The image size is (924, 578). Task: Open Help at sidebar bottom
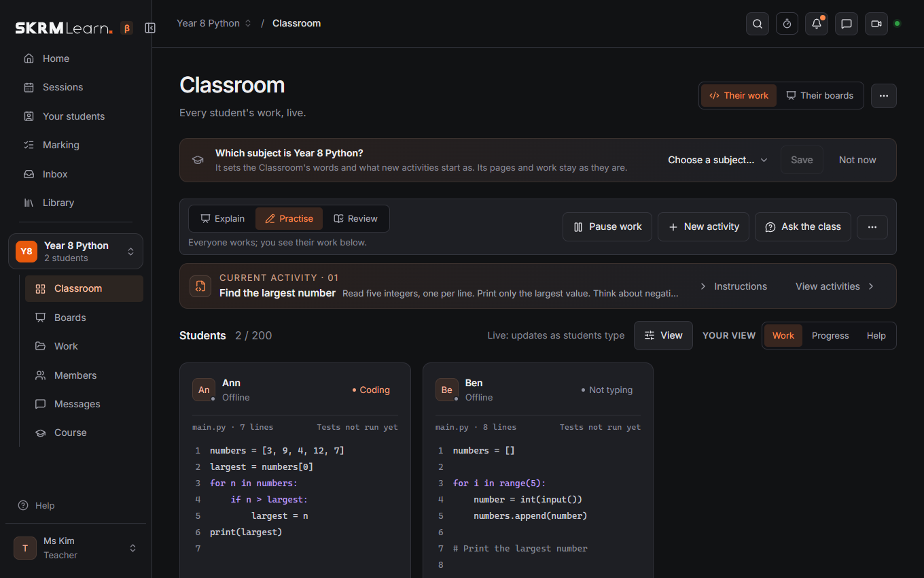[x=36, y=505]
